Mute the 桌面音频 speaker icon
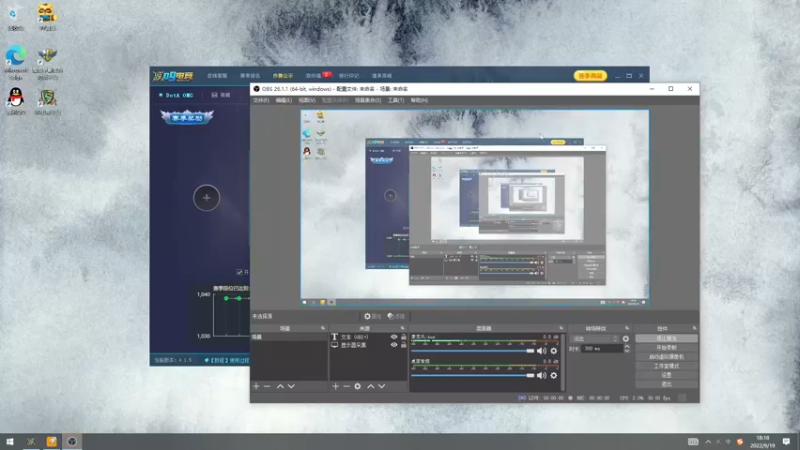 (x=541, y=376)
